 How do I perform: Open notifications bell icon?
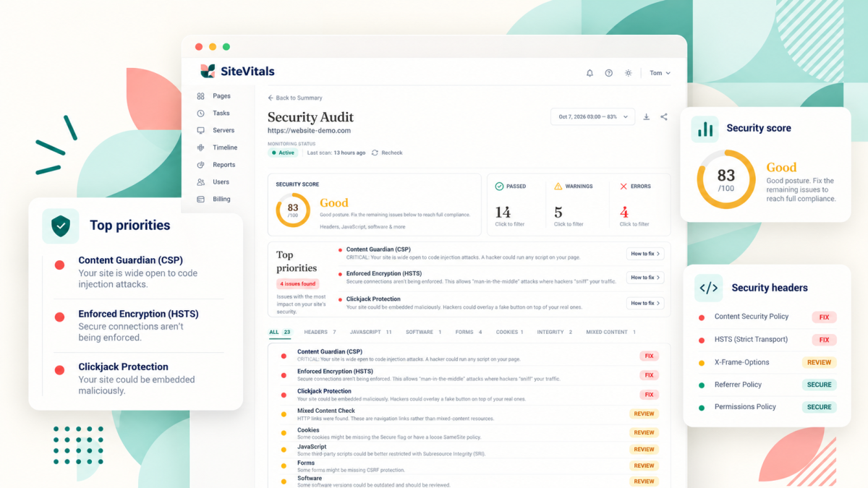tap(590, 73)
